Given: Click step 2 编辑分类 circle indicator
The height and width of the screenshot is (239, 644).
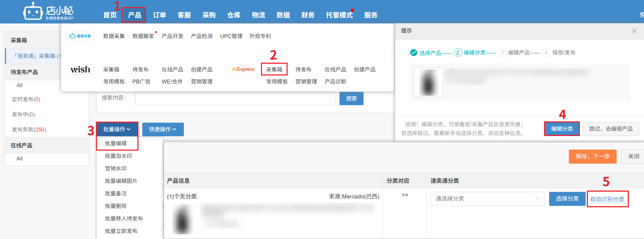Looking at the screenshot, I should (x=458, y=52).
